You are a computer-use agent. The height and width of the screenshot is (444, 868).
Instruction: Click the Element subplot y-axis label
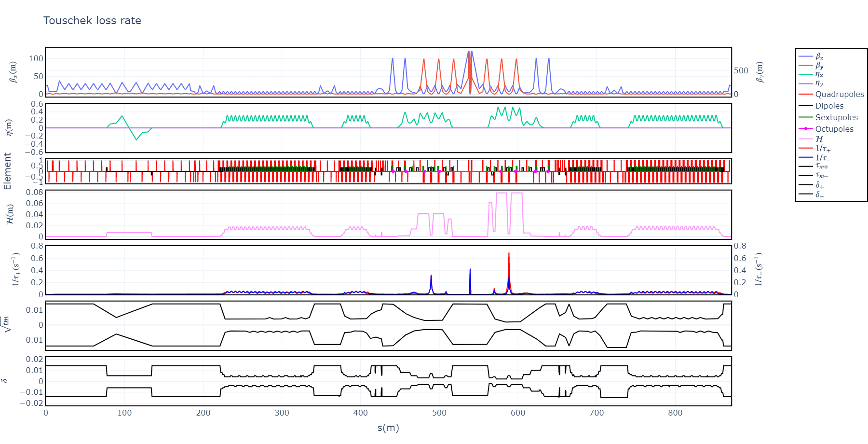(x=7, y=171)
